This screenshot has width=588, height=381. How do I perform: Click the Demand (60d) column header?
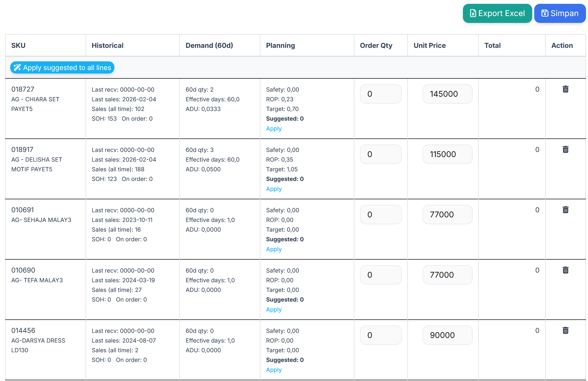[209, 45]
